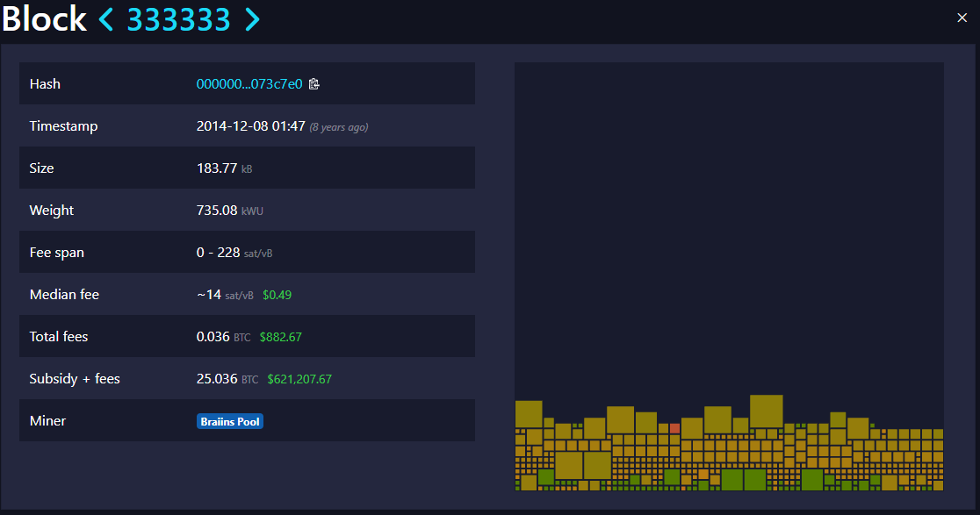Viewport: 980px width, 515px height.
Task: Click the Timestamp value 2014-12-08 01:47
Action: (250, 126)
